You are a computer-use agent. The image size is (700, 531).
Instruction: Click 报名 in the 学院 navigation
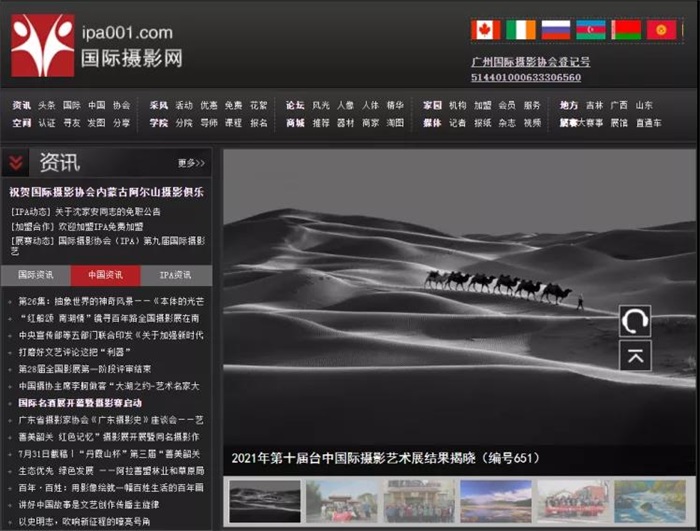[x=259, y=123]
